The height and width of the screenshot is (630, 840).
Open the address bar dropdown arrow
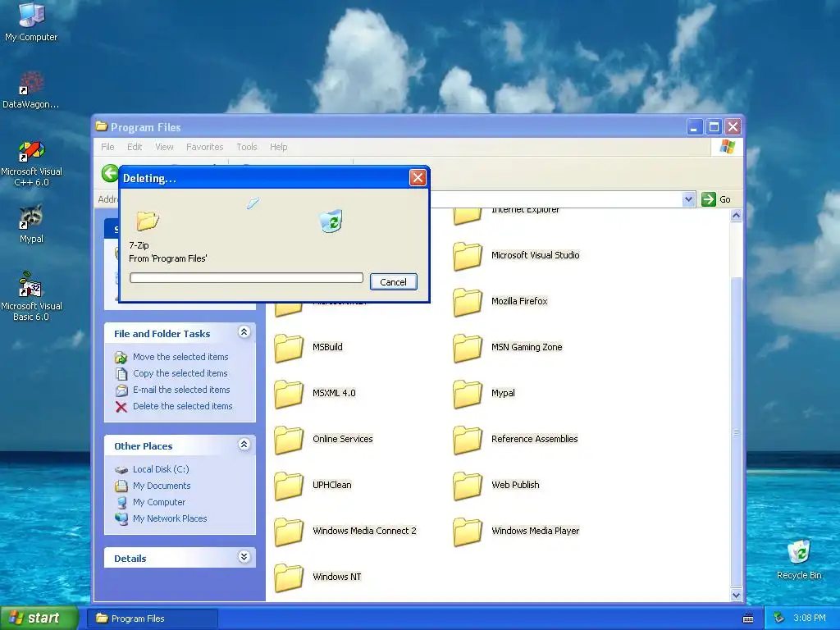click(x=688, y=199)
